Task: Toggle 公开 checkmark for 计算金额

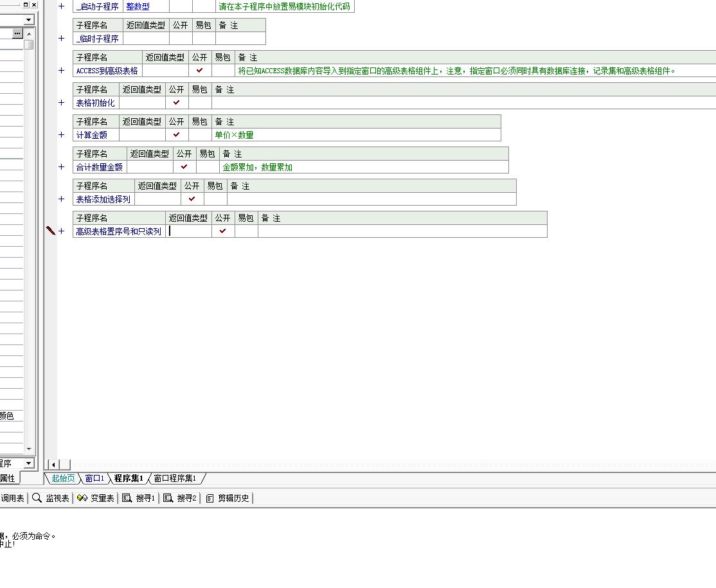Action: pos(176,134)
